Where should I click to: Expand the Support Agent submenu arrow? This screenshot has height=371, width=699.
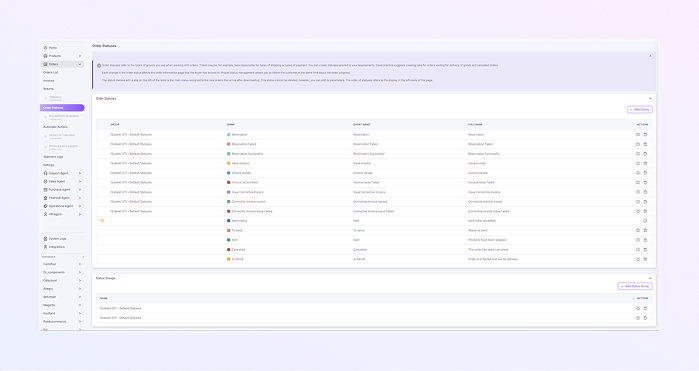(x=80, y=173)
